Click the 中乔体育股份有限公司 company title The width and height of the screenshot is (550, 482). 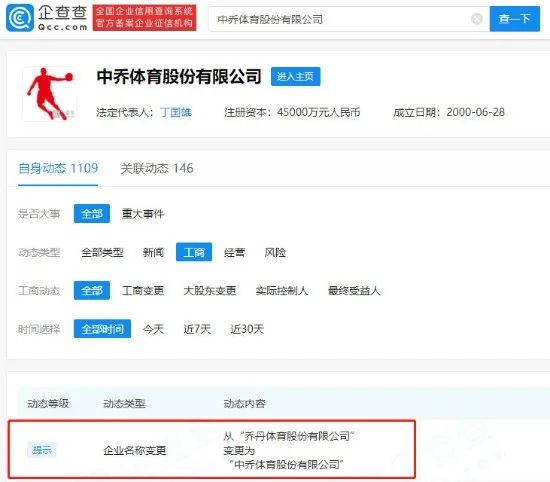pyautogui.click(x=179, y=76)
